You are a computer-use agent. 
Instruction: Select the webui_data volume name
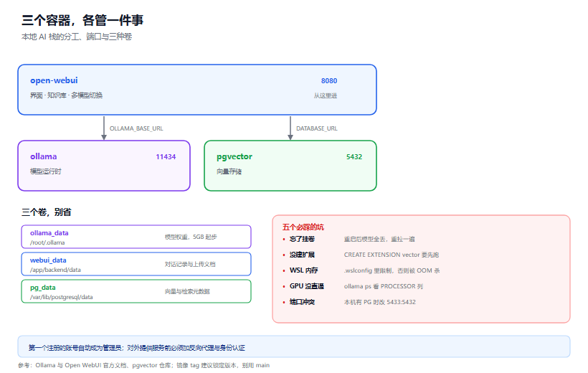coord(48,260)
